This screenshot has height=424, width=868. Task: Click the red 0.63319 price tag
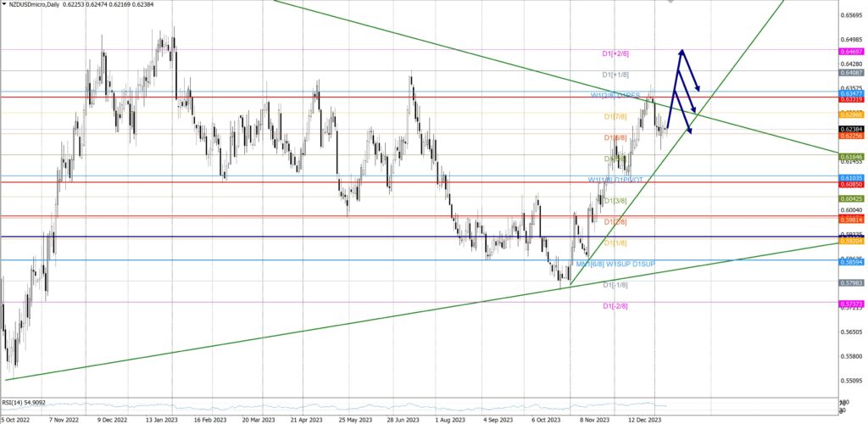[x=850, y=99]
